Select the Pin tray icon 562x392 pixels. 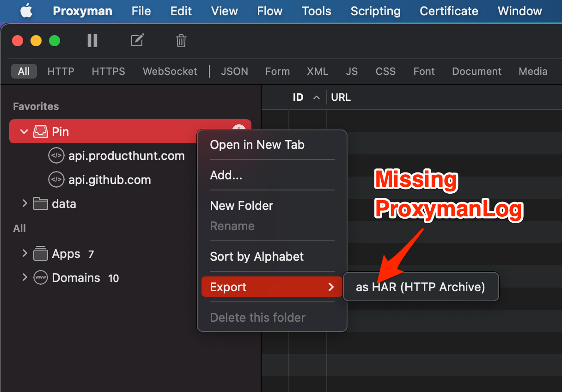pyautogui.click(x=40, y=132)
